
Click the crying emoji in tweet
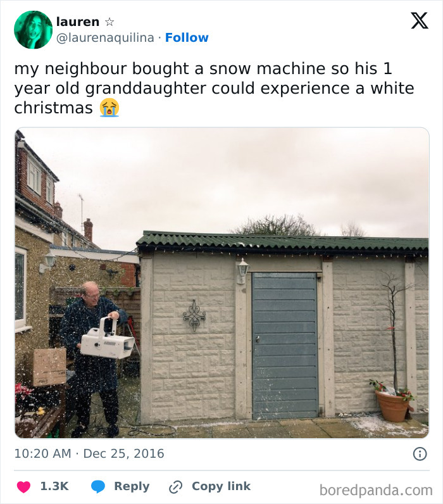click(109, 108)
